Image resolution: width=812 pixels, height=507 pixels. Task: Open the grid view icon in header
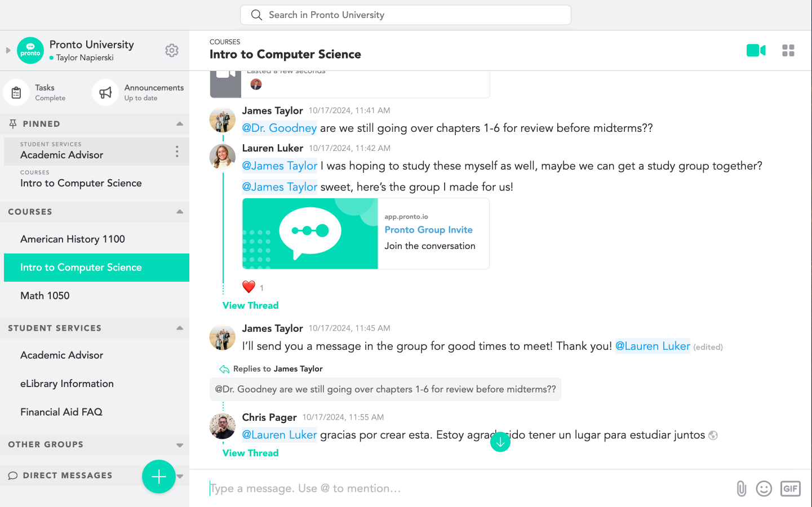pyautogui.click(x=788, y=51)
